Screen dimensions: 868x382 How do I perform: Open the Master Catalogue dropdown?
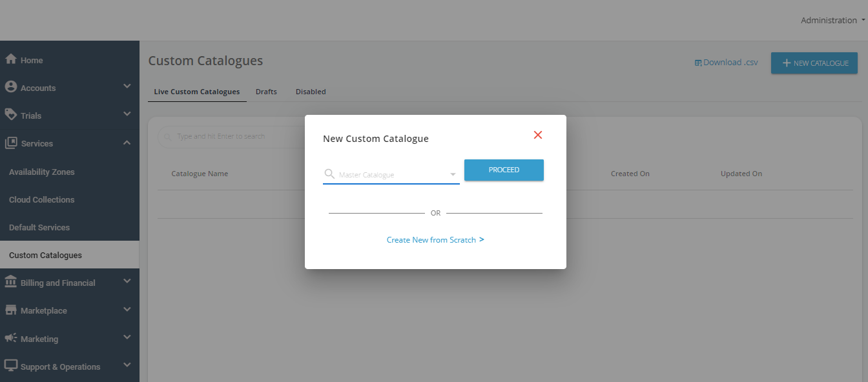point(452,174)
